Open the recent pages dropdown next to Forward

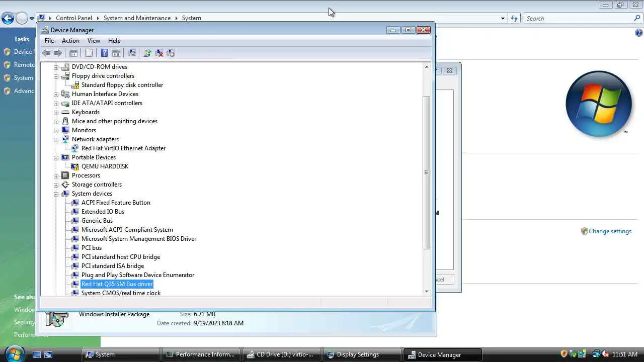32,19
